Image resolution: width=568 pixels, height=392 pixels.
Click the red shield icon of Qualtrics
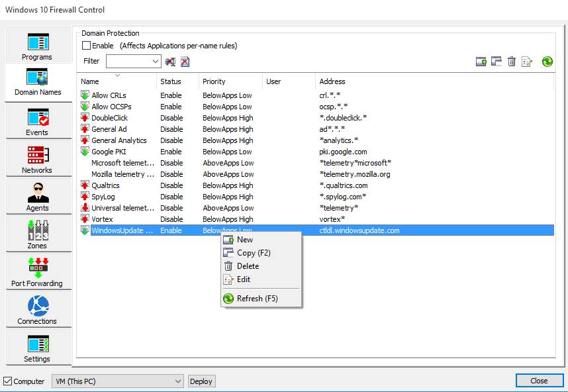pyautogui.click(x=85, y=185)
